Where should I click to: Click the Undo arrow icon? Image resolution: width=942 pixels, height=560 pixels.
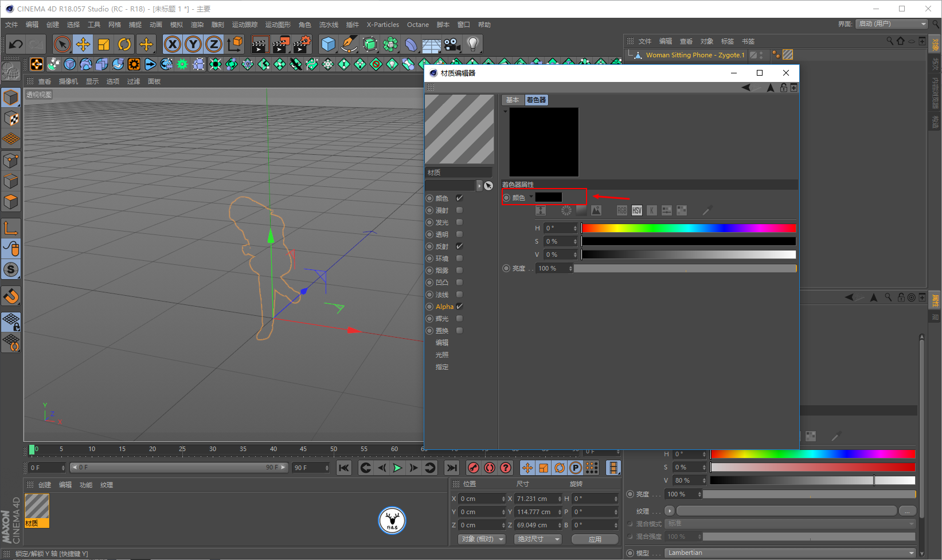[x=16, y=44]
